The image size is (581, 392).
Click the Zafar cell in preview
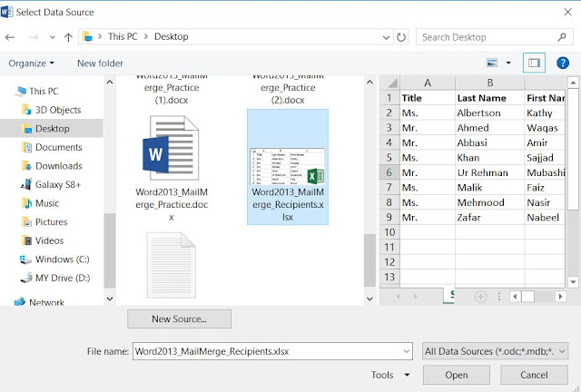(x=490, y=217)
